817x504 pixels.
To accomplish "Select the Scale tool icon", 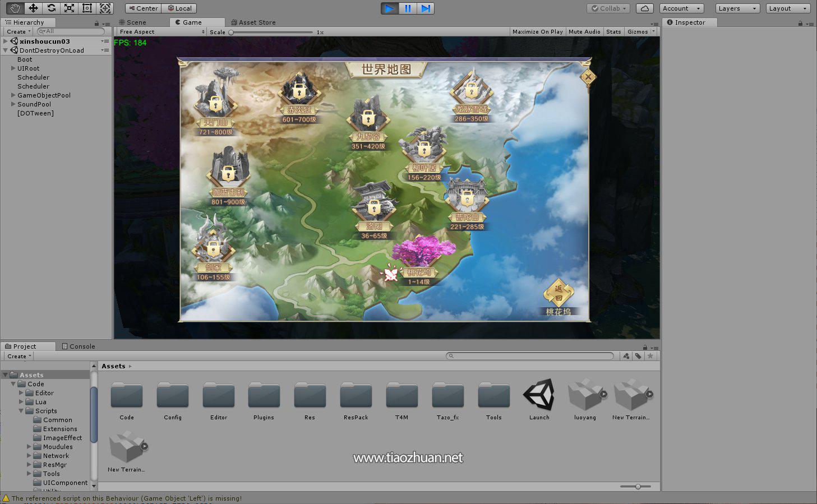I will point(69,8).
